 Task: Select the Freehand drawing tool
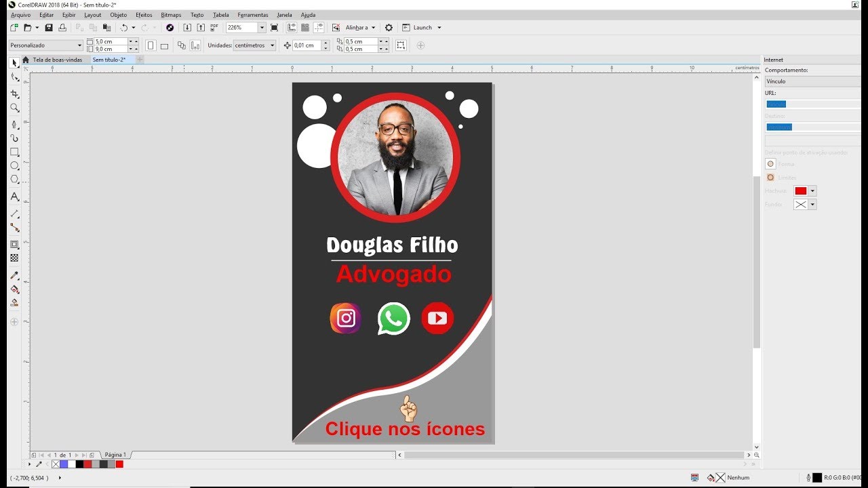(x=14, y=125)
